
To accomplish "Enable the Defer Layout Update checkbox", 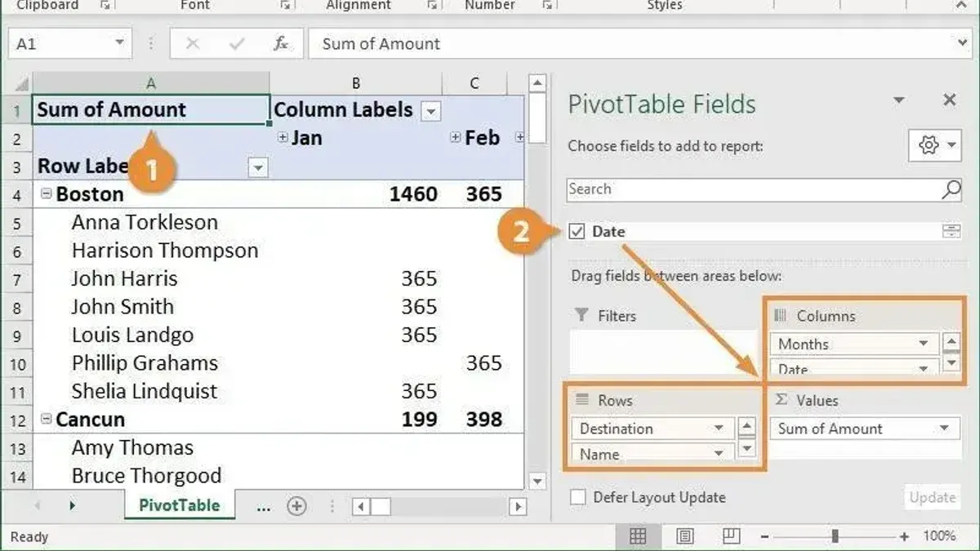I will click(x=578, y=497).
